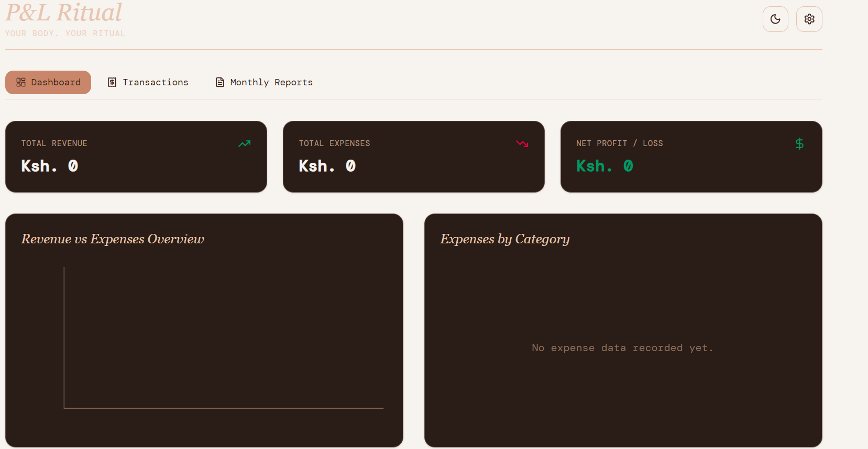Click the green Ksh. 0 net profit value
This screenshot has height=449, width=868.
(x=605, y=166)
